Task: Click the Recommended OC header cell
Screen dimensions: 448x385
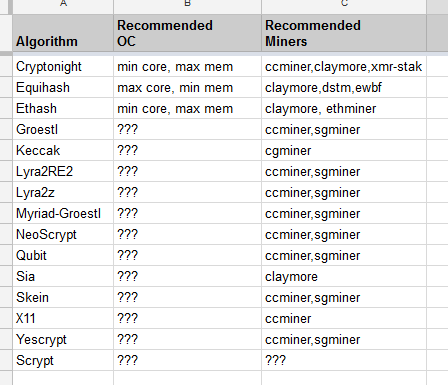Action: tap(187, 33)
